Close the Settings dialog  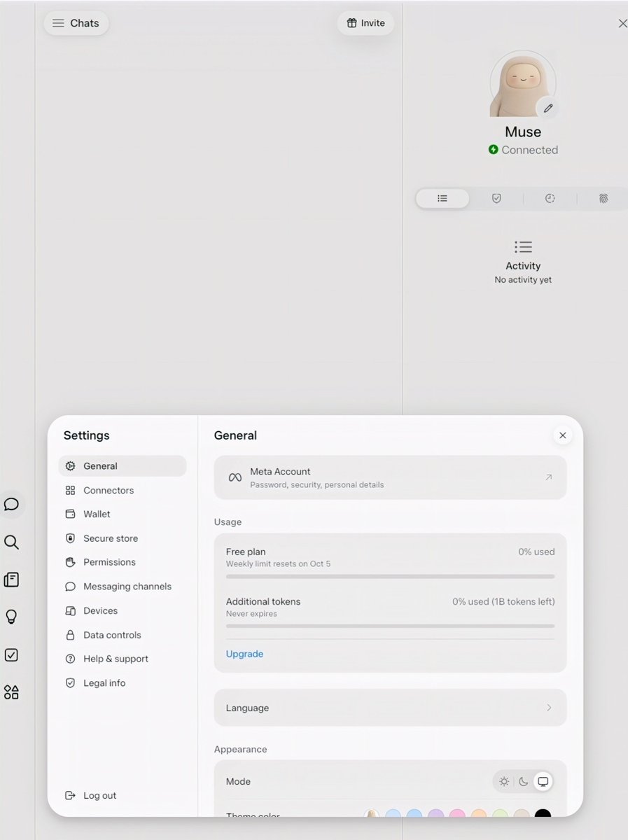pos(562,435)
